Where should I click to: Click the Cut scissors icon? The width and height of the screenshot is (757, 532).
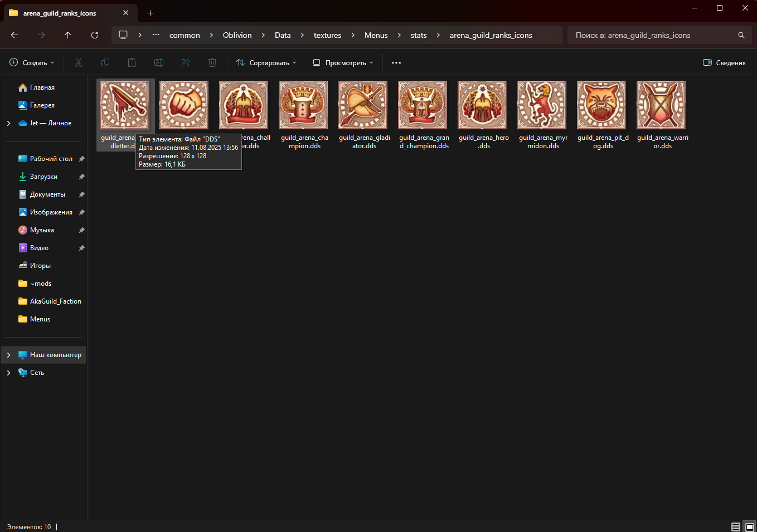click(79, 63)
